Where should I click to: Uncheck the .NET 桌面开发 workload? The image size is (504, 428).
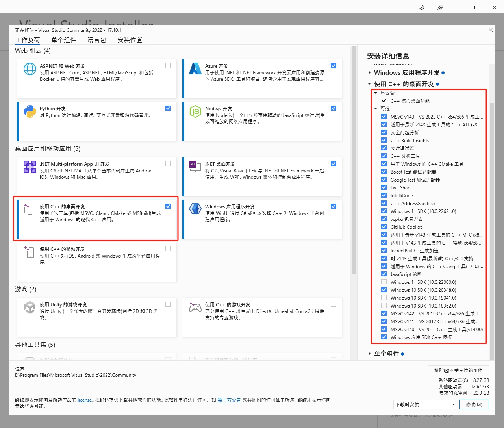334,164
